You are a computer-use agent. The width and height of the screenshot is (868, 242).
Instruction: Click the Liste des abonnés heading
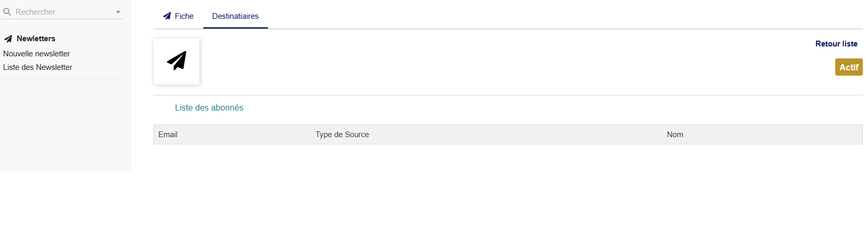coord(209,108)
